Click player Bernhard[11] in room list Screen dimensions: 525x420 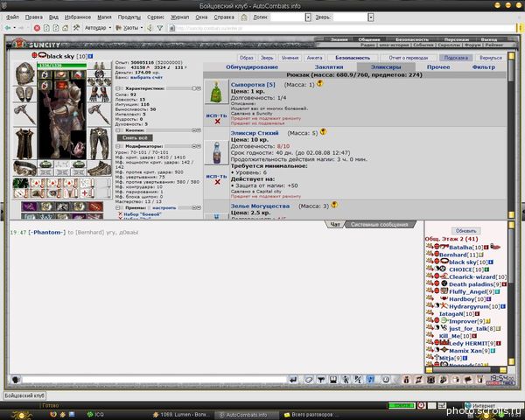[x=458, y=255]
